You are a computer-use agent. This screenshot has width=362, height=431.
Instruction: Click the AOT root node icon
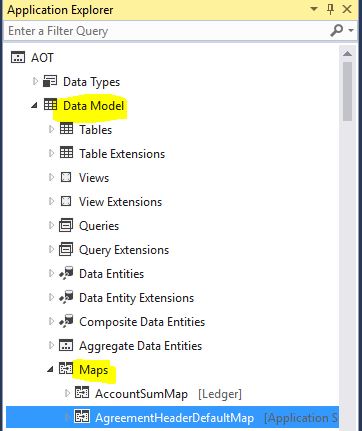(x=18, y=57)
